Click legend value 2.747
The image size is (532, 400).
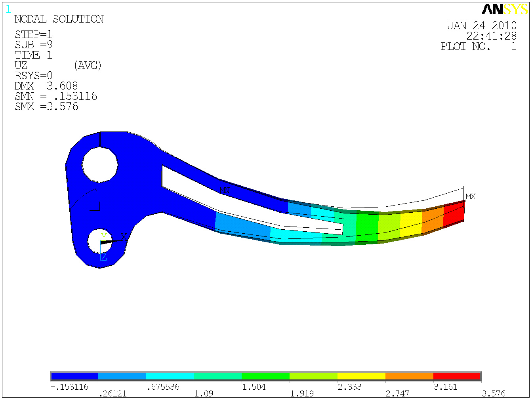(x=398, y=394)
